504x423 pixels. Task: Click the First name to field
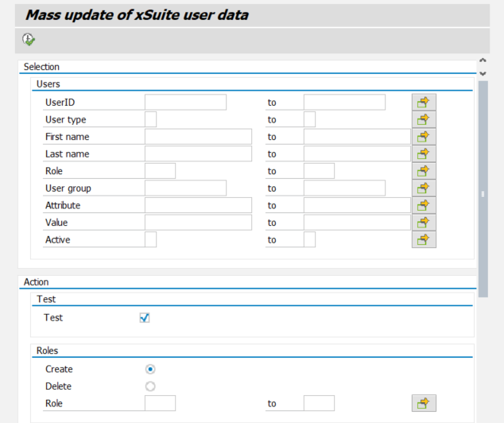(x=357, y=137)
